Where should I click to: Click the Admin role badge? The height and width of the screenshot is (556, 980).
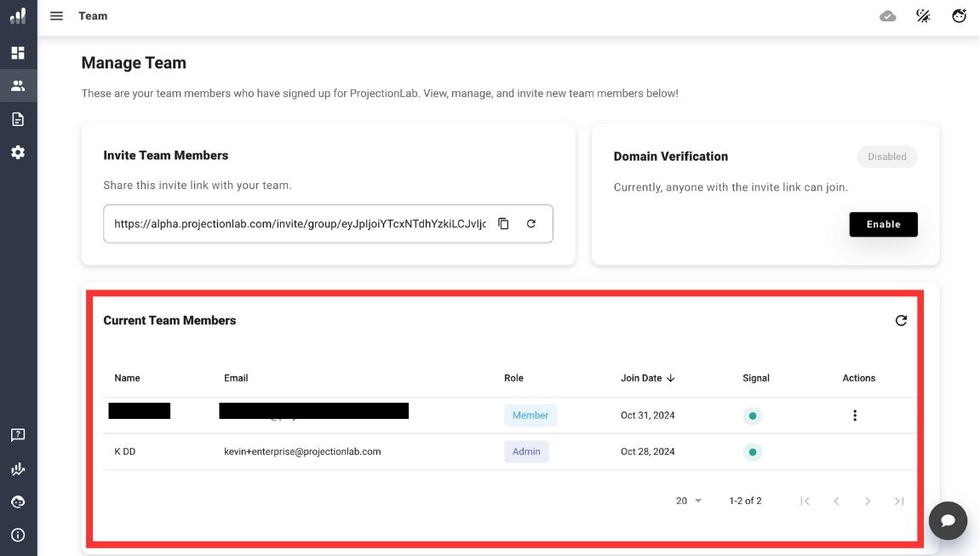[526, 451]
